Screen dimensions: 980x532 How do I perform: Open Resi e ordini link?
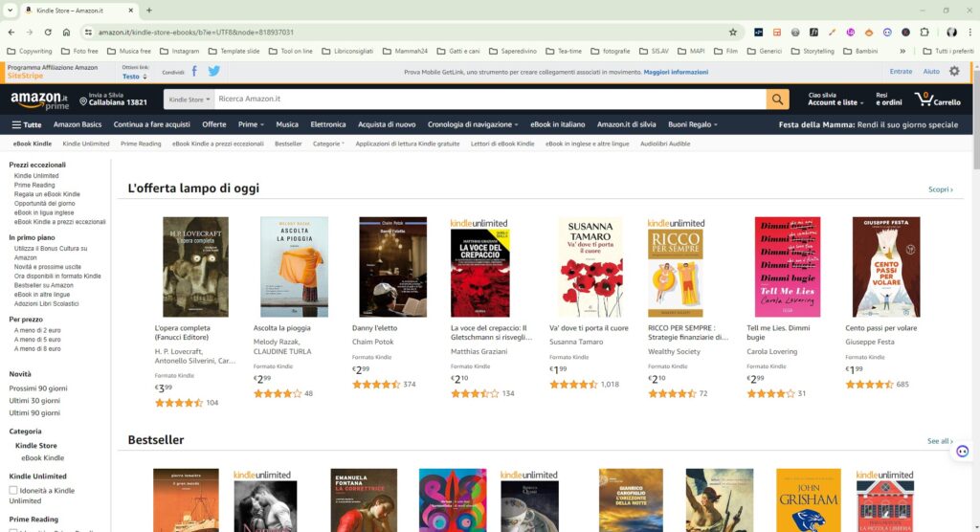point(889,99)
